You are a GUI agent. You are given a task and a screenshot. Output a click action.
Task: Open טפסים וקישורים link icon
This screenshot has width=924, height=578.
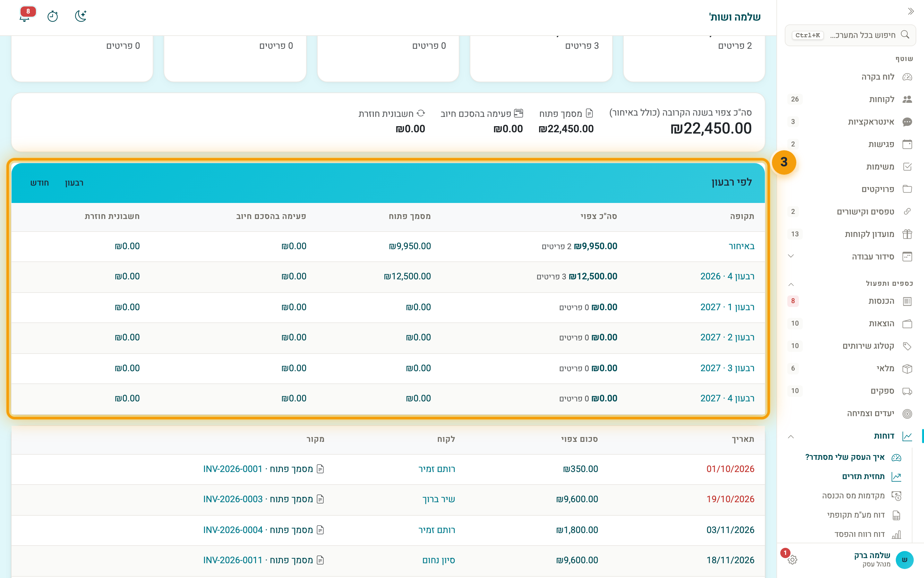click(x=907, y=211)
